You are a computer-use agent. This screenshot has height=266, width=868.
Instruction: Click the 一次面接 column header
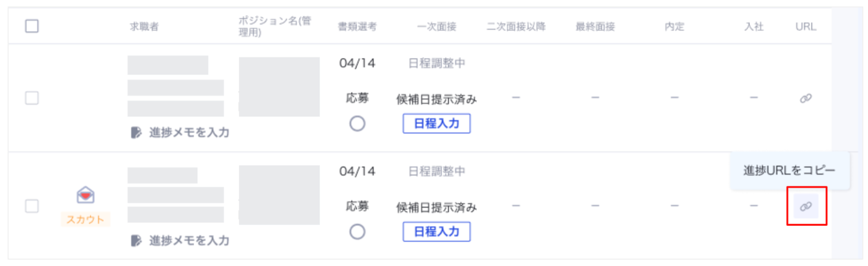pyautogui.click(x=436, y=26)
